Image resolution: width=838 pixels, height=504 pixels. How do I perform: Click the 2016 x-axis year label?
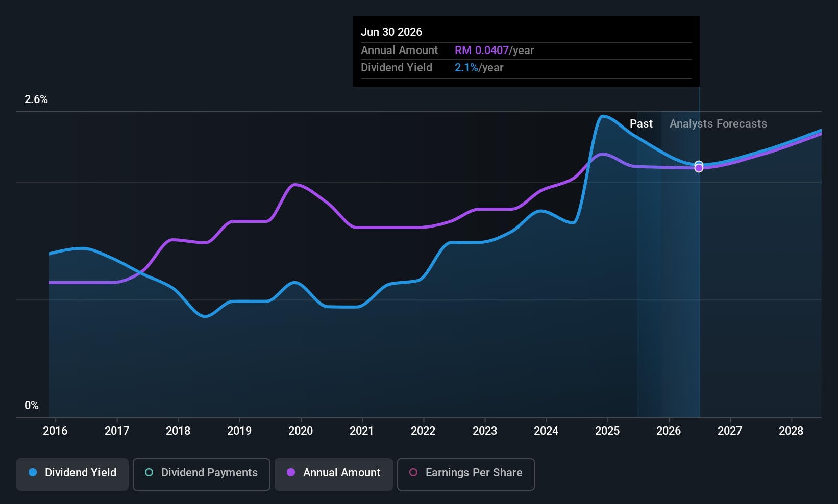click(x=55, y=431)
